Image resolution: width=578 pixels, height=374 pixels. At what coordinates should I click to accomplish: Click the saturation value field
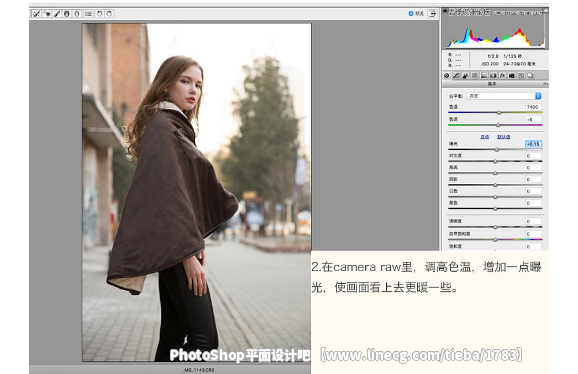pyautogui.click(x=533, y=246)
